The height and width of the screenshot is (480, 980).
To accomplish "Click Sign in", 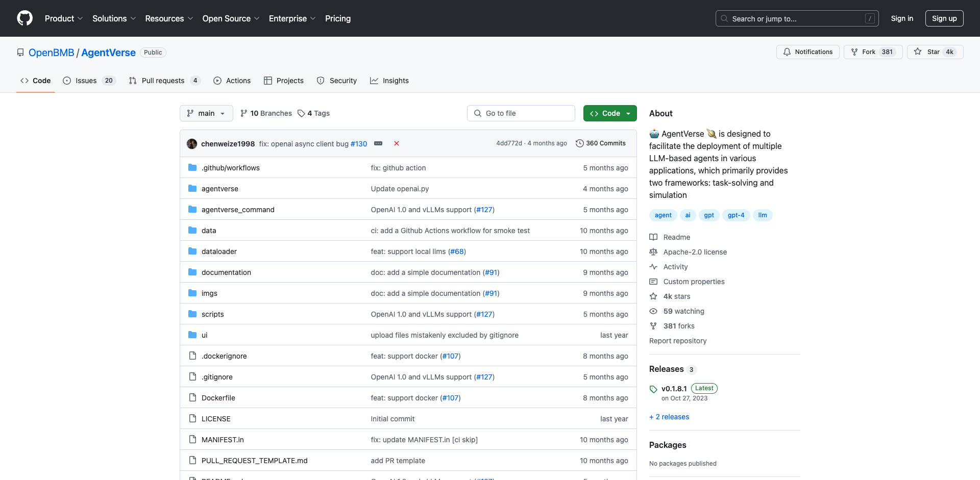I will pyautogui.click(x=902, y=18).
